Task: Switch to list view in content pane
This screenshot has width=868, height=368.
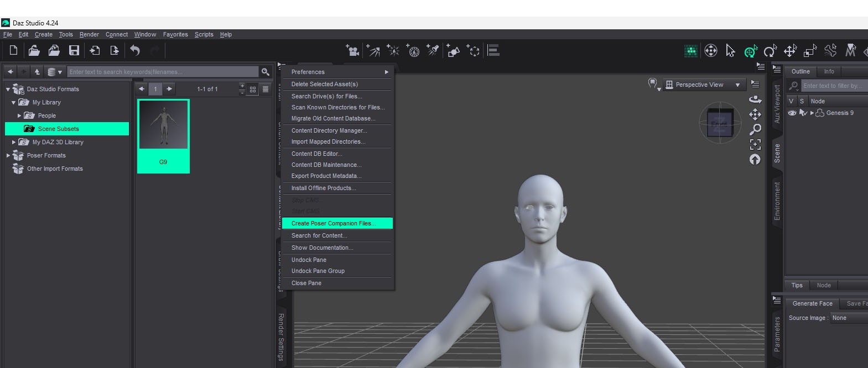Action: click(266, 89)
